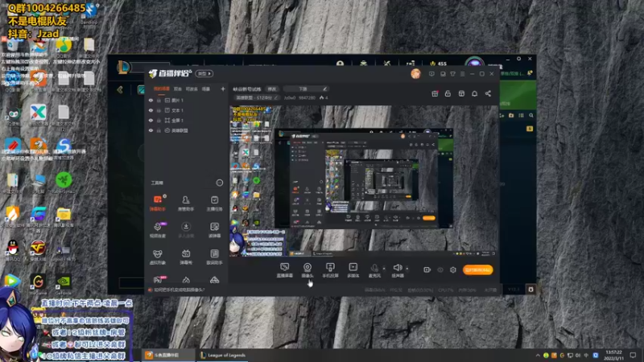Open the 歌词助手 lyrics helper tool
The image size is (644, 362).
[x=214, y=257]
